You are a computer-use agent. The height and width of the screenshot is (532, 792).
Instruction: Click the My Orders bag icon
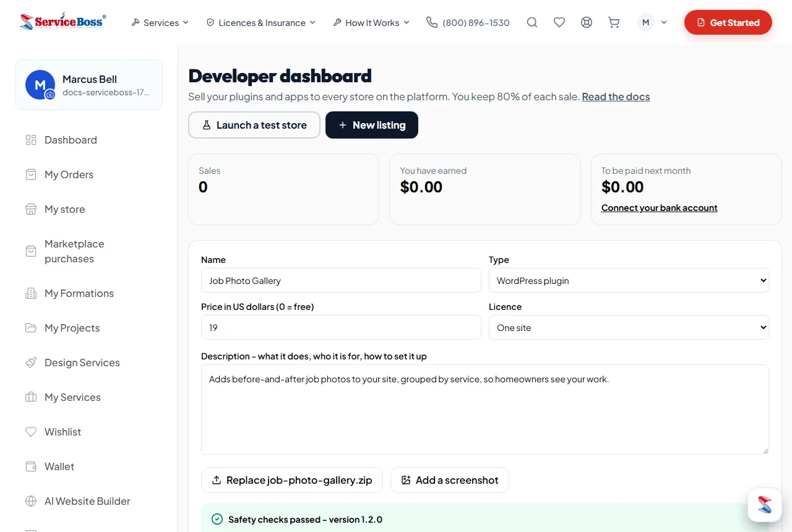pyautogui.click(x=31, y=174)
